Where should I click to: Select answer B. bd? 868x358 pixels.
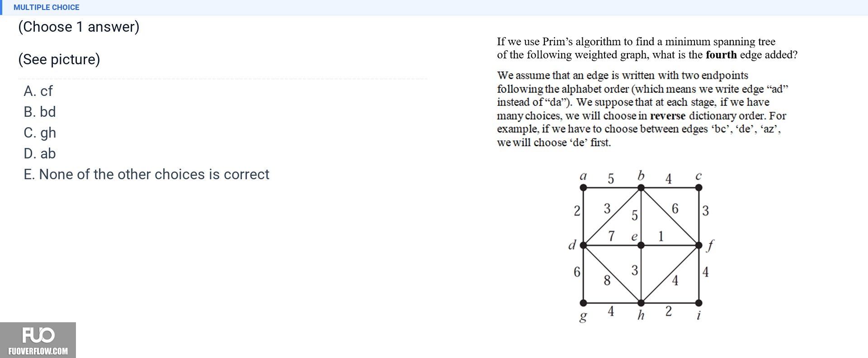[x=40, y=112]
